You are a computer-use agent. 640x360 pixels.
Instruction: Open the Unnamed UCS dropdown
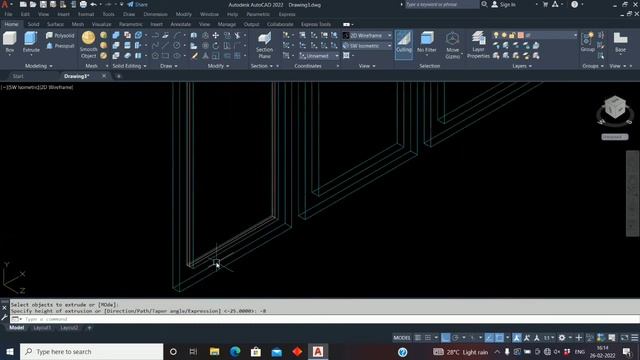click(319, 56)
